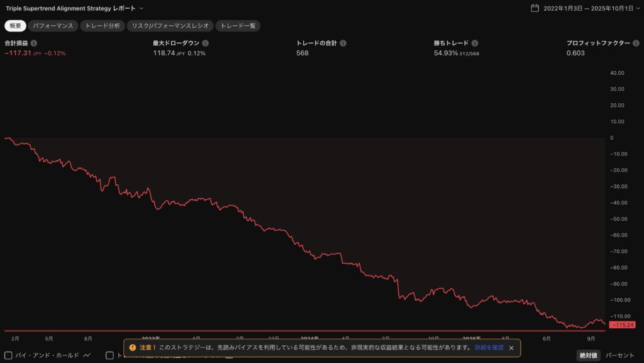Switch to the パフォーマンス tab
The height and width of the screenshot is (363, 644).
[53, 26]
